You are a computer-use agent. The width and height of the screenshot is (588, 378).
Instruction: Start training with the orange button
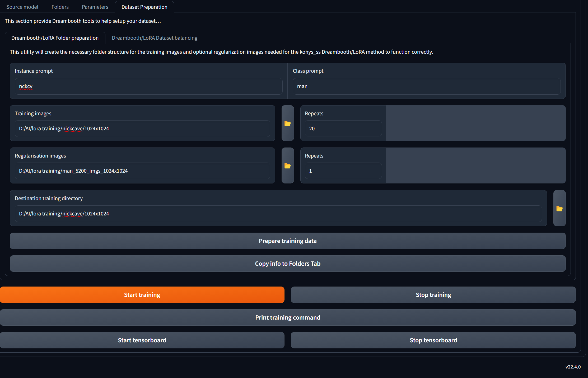(142, 295)
